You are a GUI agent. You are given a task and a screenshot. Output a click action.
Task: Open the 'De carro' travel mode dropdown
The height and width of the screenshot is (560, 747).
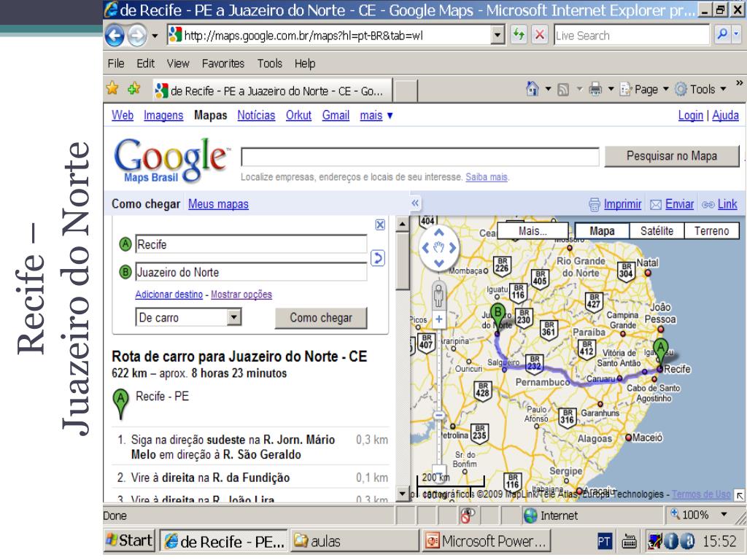point(189,317)
